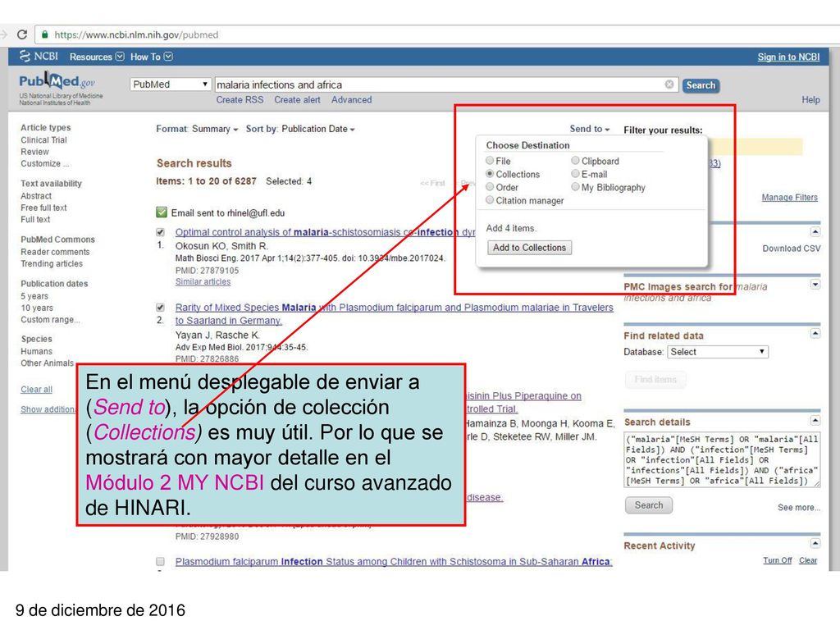Open the Format: Summary dropdown
The image size is (840, 630).
(197, 129)
